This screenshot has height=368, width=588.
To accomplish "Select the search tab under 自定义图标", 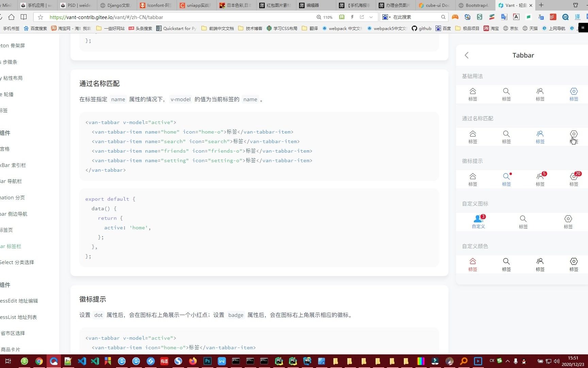I will 523,222.
